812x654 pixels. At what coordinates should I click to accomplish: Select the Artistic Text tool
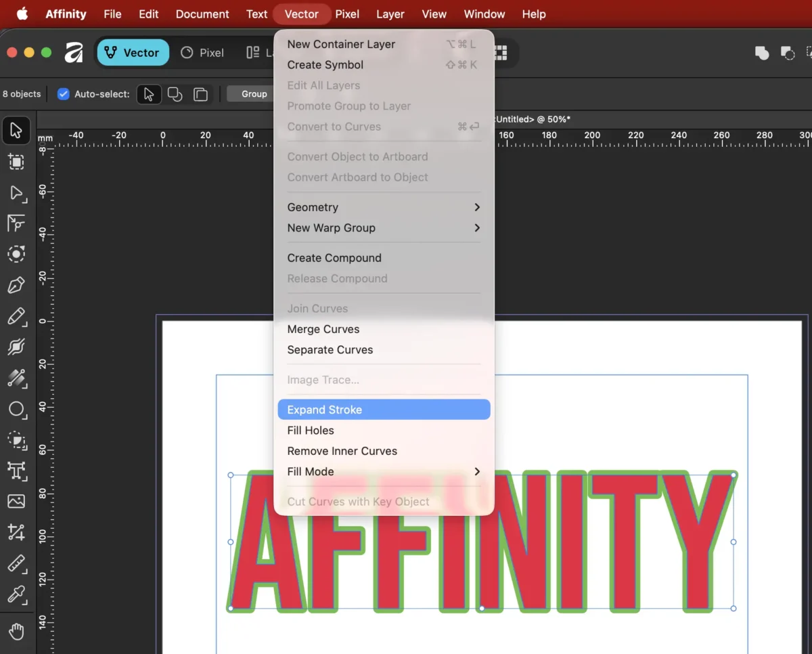coord(16,471)
